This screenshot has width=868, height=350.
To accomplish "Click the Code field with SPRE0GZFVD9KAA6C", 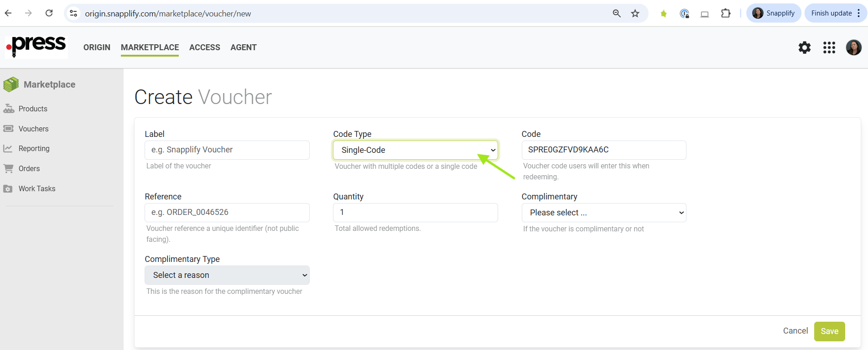I will (x=604, y=150).
